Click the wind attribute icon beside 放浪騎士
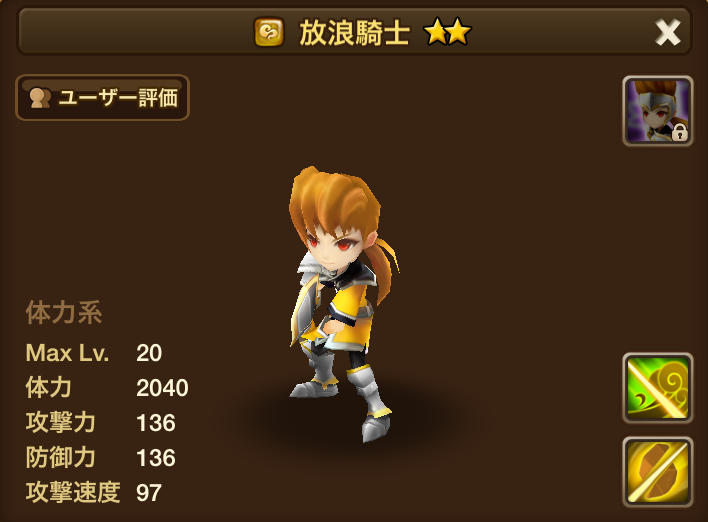Image resolution: width=708 pixels, height=522 pixels. [x=269, y=33]
